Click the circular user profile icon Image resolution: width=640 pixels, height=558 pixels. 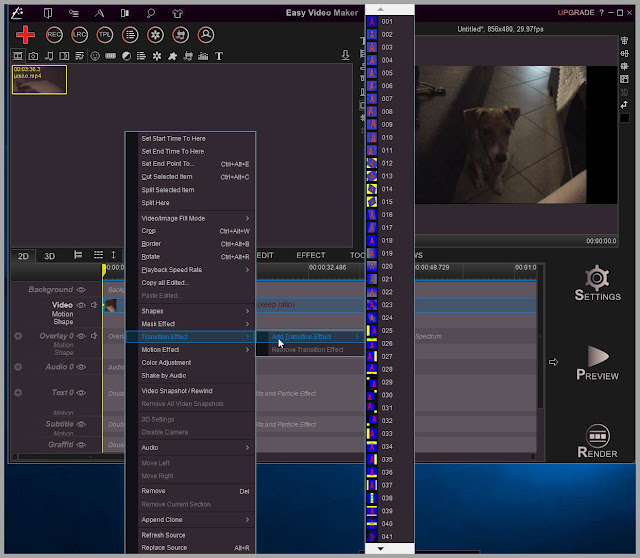(x=206, y=35)
